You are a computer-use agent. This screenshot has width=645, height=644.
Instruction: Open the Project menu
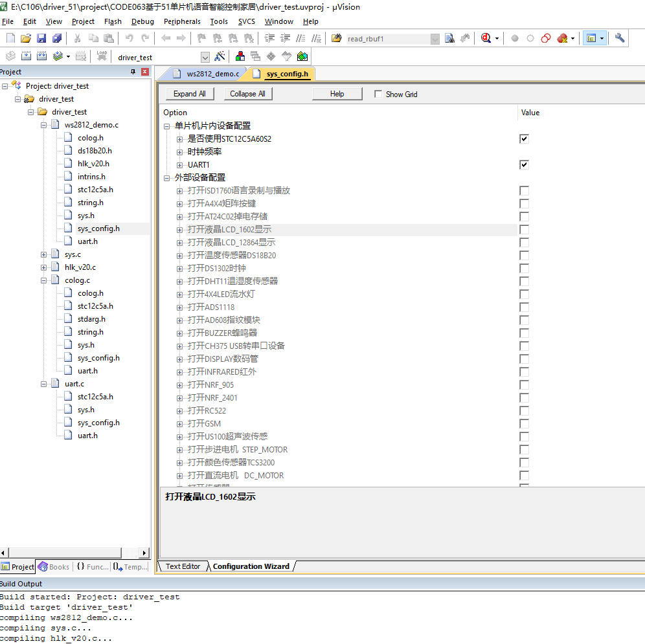pyautogui.click(x=83, y=21)
